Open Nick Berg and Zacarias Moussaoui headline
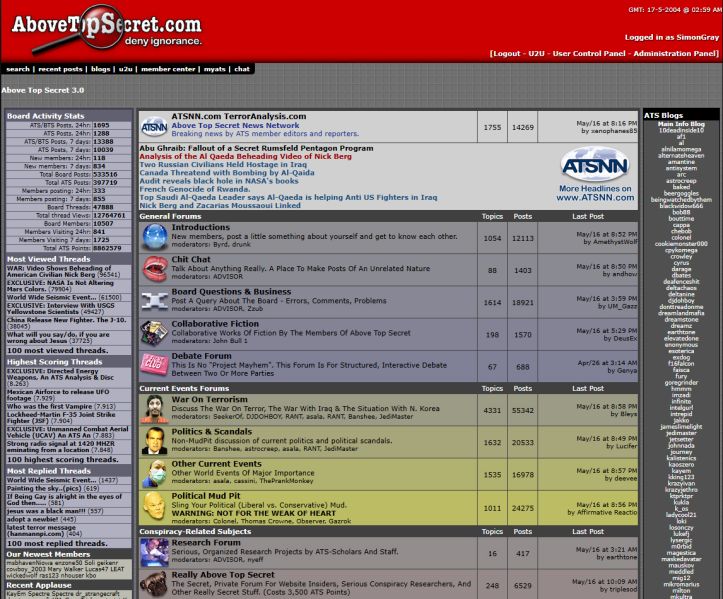 pyautogui.click(x=220, y=206)
